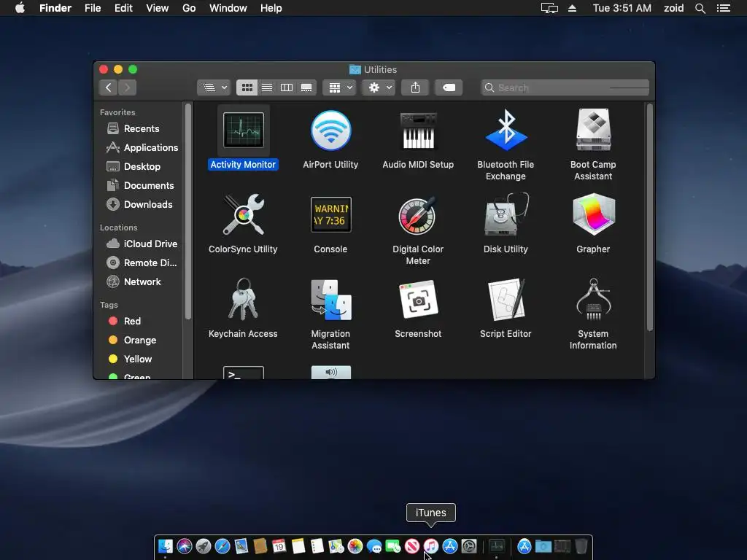Viewport: 747px width, 560px height.
Task: Click the Share toolbar button
Action: (x=415, y=87)
